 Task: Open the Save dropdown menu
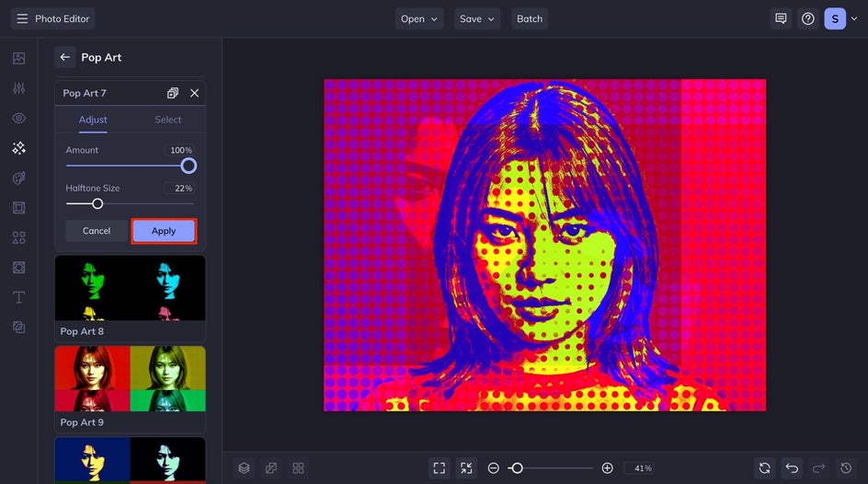click(x=477, y=18)
